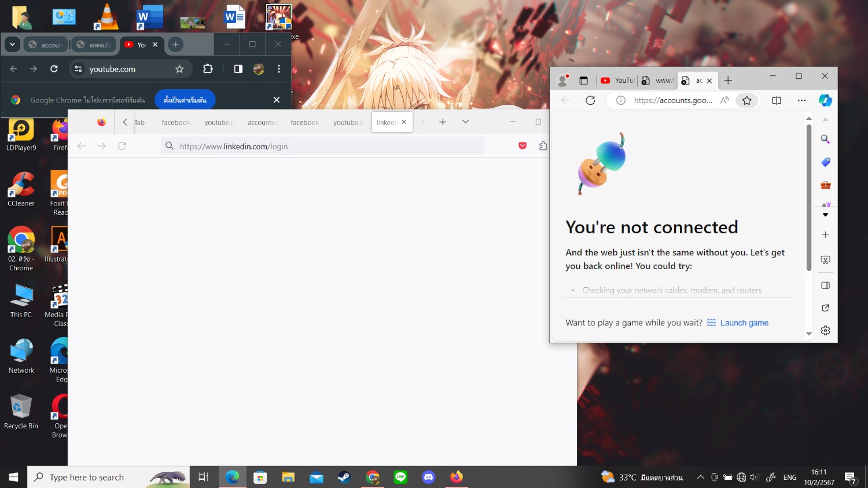Select the accounts tab in Firefox
The height and width of the screenshot is (488, 868).
coord(263,122)
